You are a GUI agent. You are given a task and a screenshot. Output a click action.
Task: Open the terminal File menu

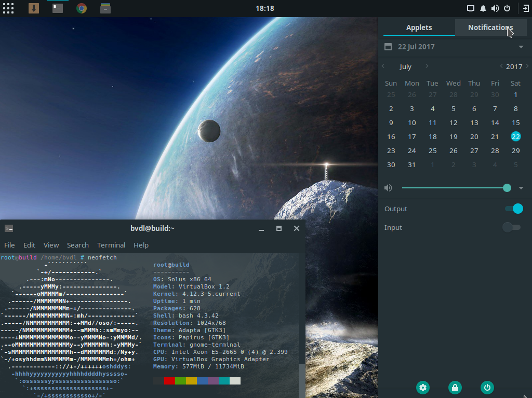pyautogui.click(x=9, y=245)
